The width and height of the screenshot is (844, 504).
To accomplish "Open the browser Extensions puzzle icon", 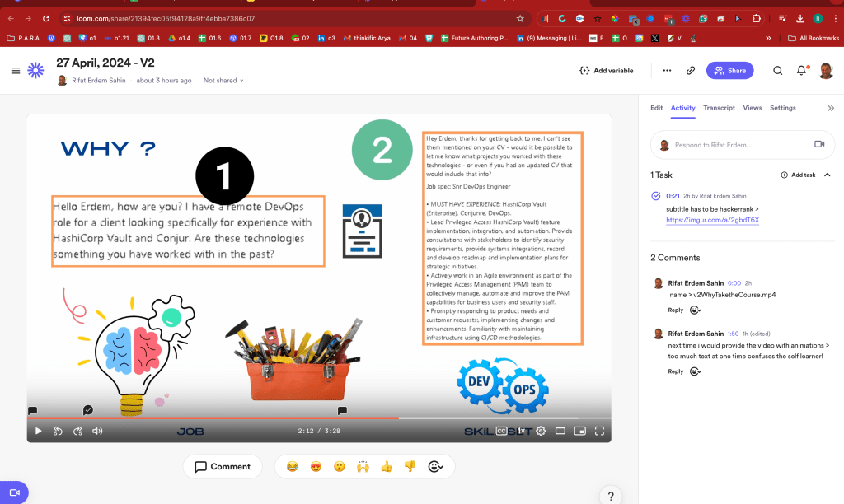I will [757, 18].
